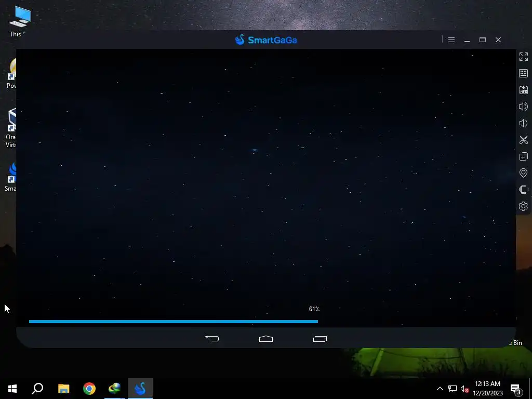Open location pin tool
This screenshot has width=532, height=399.
click(524, 173)
